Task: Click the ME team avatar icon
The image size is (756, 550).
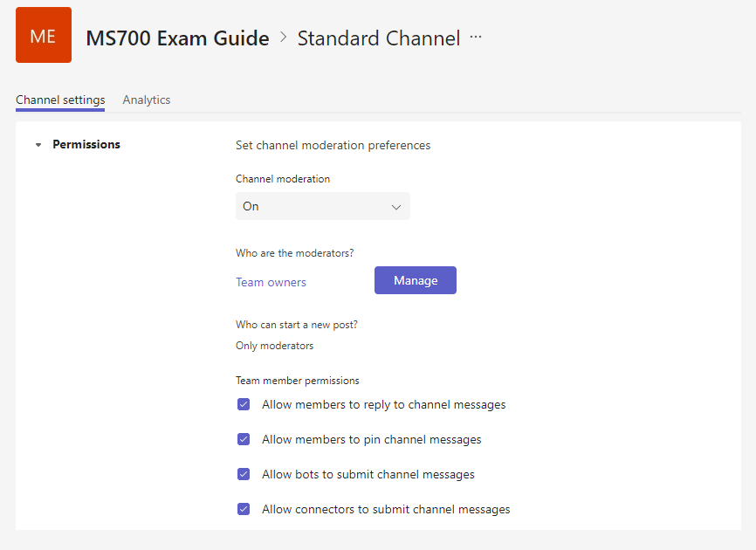Action: coord(44,36)
